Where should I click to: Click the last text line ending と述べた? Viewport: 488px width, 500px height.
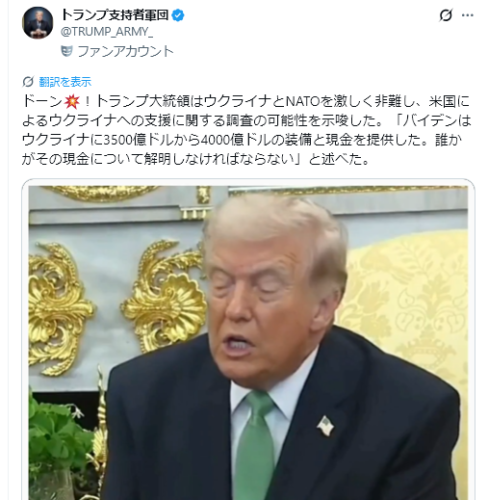[195, 159]
